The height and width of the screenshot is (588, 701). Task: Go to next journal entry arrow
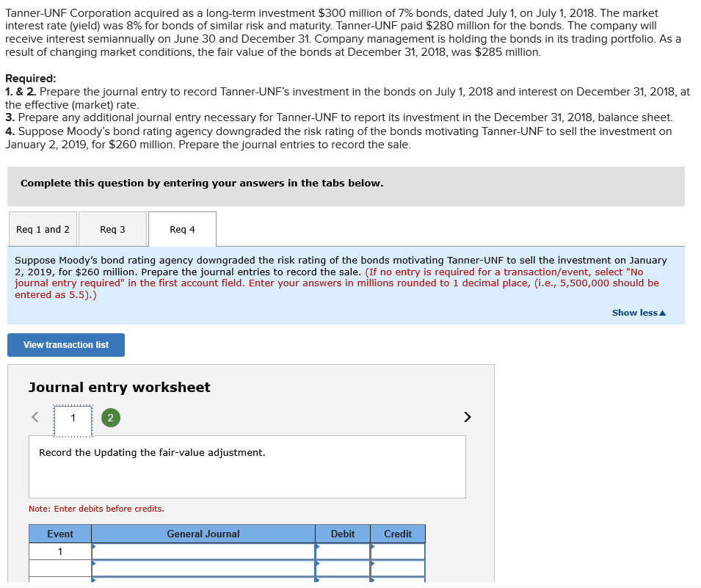click(467, 417)
